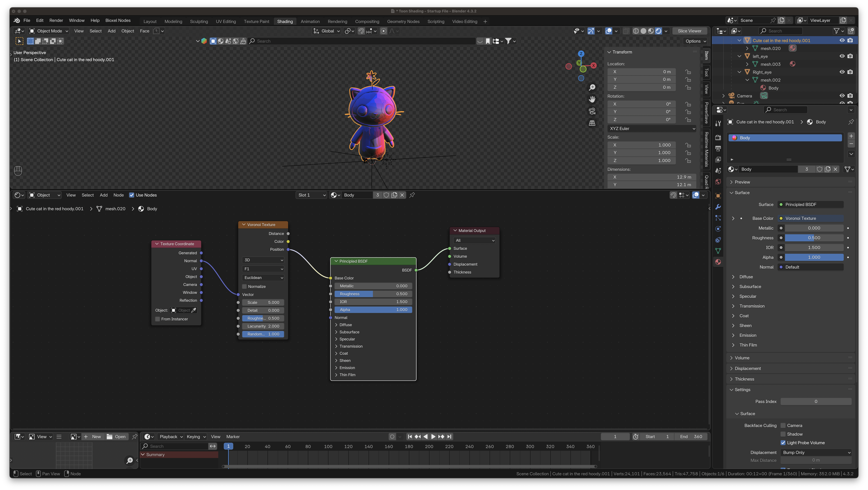Switch perspective/orthographic with the grid icon
868x490 pixels.
pos(592,123)
